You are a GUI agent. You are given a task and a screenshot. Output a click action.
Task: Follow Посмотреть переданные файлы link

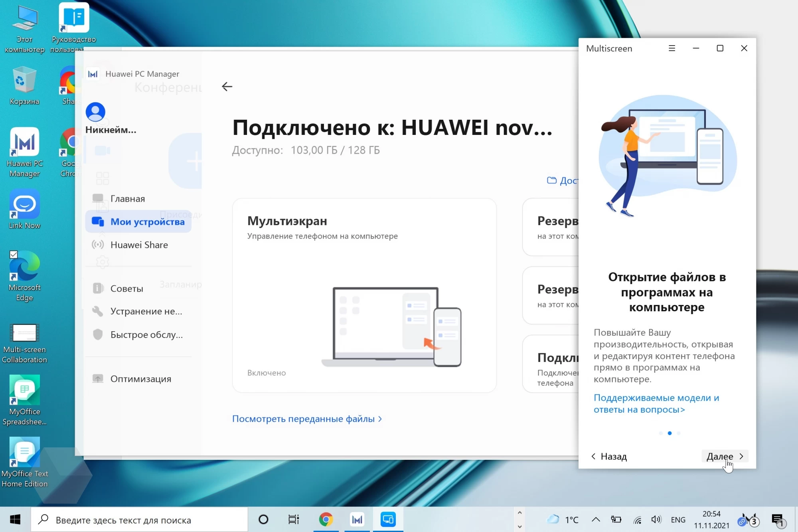pyautogui.click(x=307, y=419)
